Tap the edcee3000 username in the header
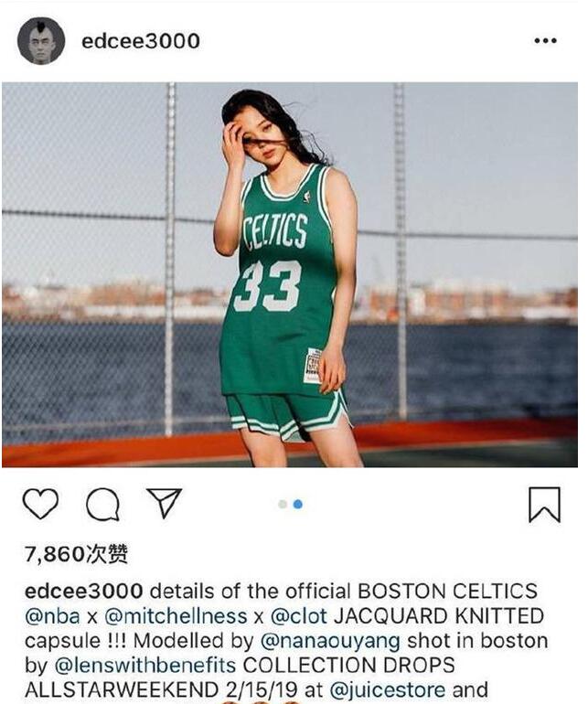The height and width of the screenshot is (704, 588). pyautogui.click(x=141, y=41)
